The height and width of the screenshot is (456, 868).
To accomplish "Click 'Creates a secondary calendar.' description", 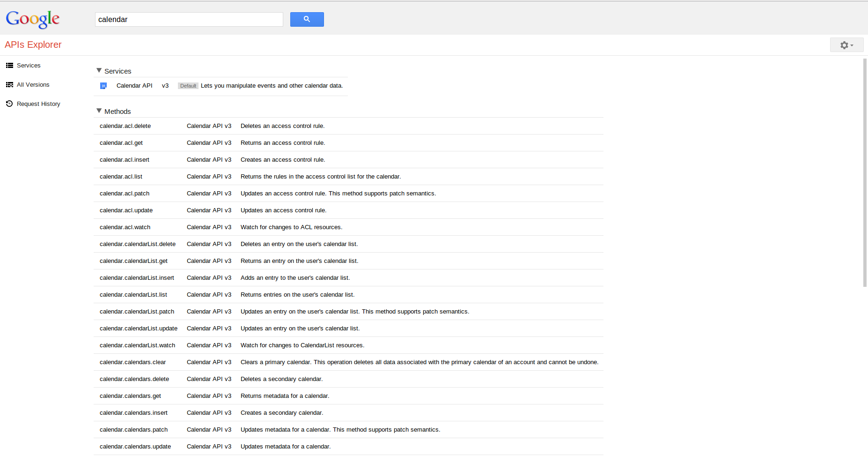I will pyautogui.click(x=282, y=413).
